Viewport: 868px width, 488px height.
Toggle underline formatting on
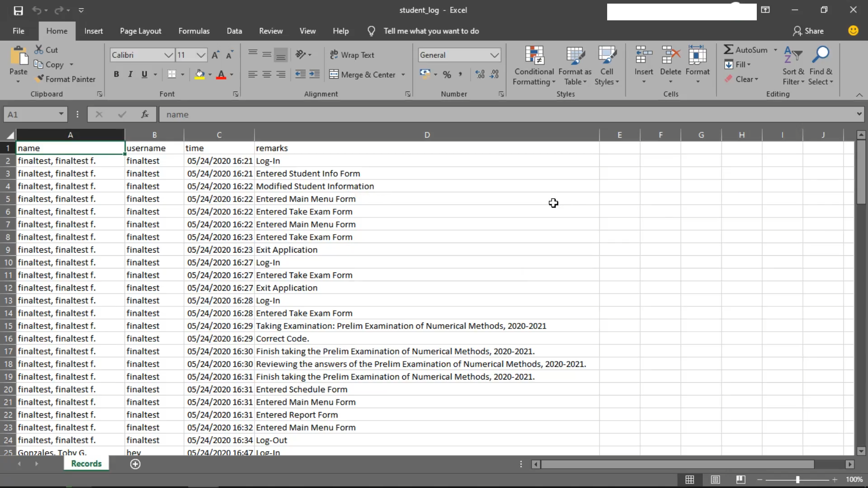tap(145, 74)
